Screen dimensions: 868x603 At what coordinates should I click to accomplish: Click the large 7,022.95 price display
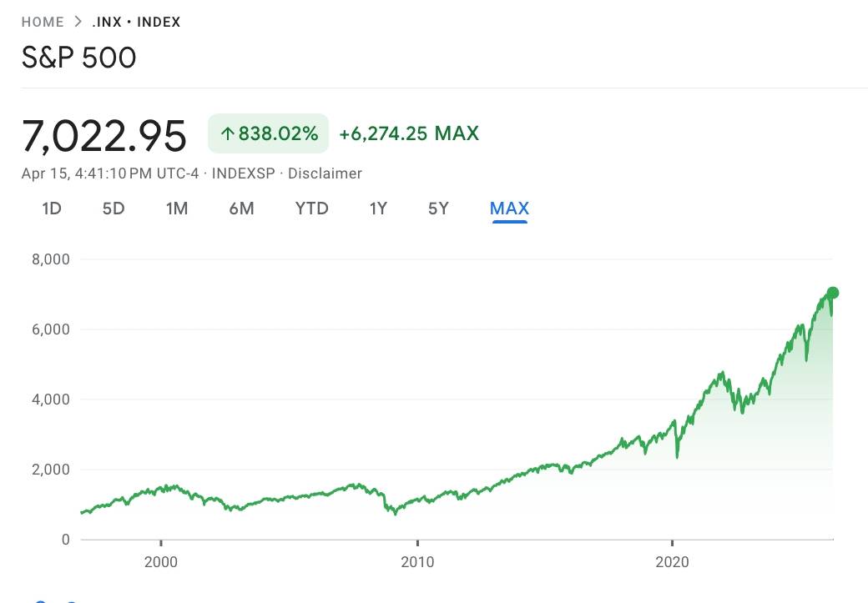click(x=104, y=135)
